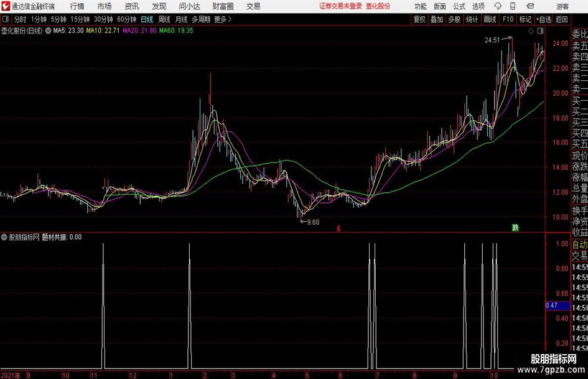Screen dimensions: 588x379
Task: Open the 公式 menu
Action: 459,6
